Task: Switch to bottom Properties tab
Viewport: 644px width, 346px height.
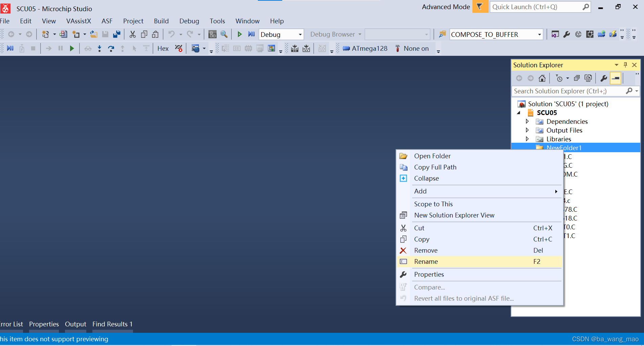Action: pos(44,324)
